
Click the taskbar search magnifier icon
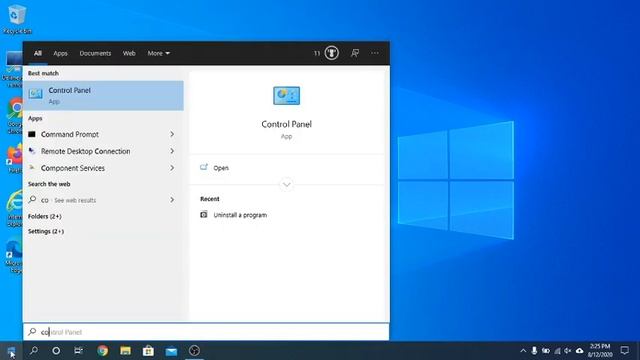(x=34, y=351)
